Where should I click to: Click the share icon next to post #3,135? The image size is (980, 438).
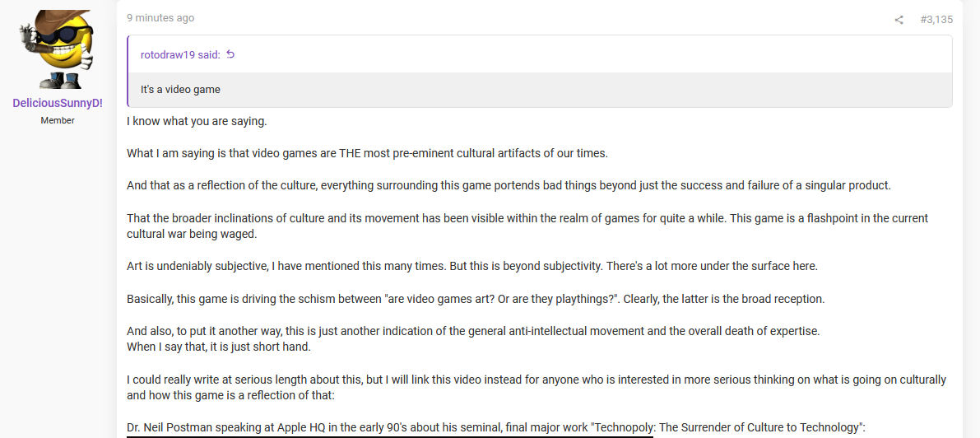click(899, 20)
